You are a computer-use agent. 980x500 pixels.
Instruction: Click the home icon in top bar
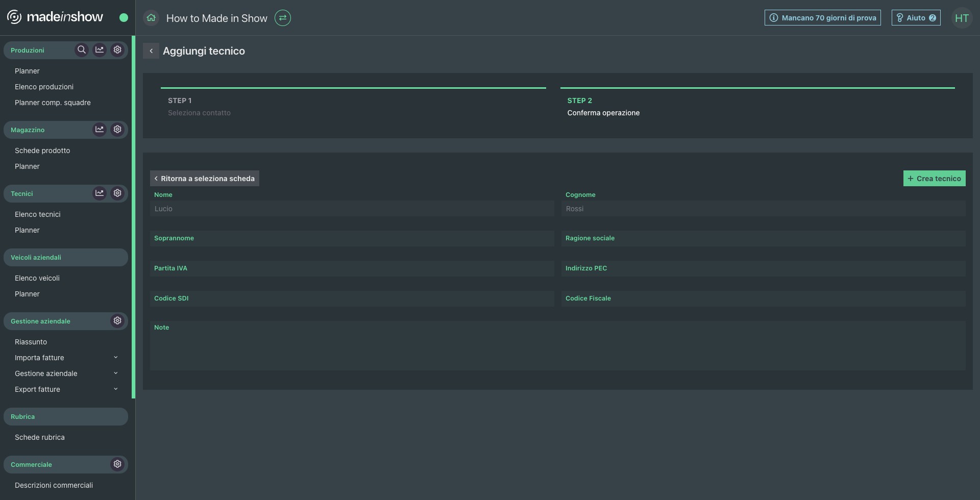(x=151, y=18)
